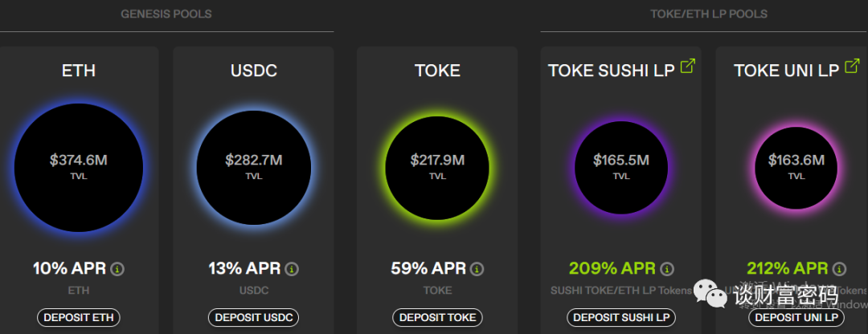Click the info icon beside 212% APR
The image size is (868, 334).
pos(839,269)
